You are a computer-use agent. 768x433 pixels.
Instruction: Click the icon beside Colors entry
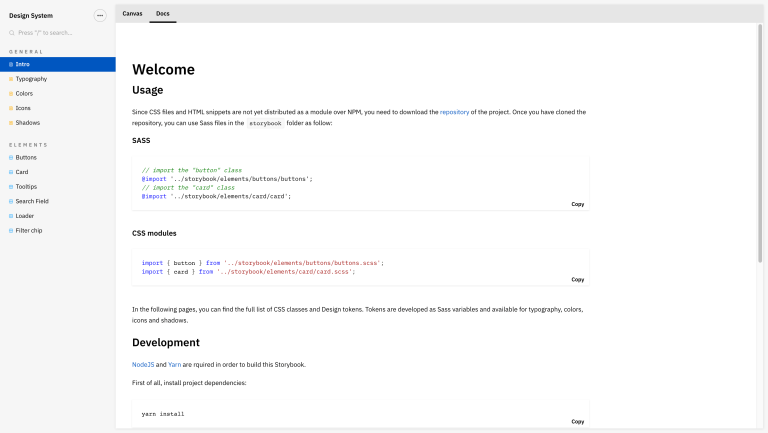click(x=11, y=93)
